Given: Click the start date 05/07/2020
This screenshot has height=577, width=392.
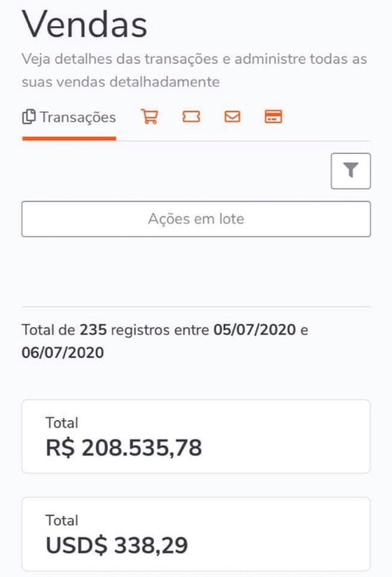Looking at the screenshot, I should click(255, 330).
